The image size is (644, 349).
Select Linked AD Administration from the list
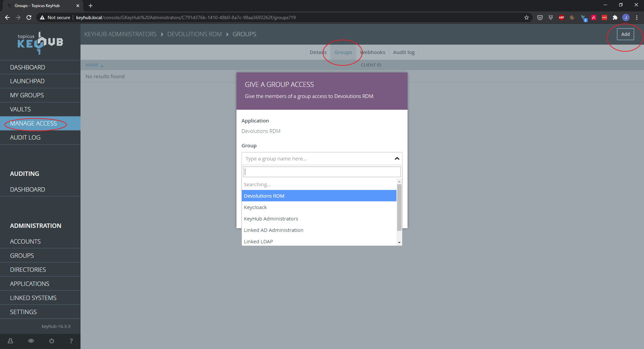pyautogui.click(x=319, y=230)
